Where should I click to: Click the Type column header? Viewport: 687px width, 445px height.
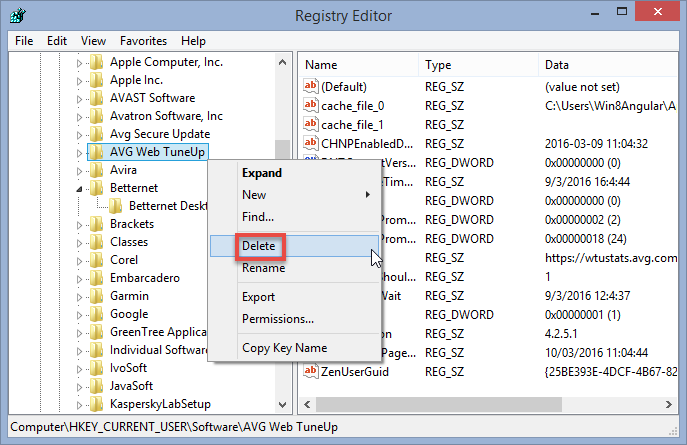click(x=478, y=65)
